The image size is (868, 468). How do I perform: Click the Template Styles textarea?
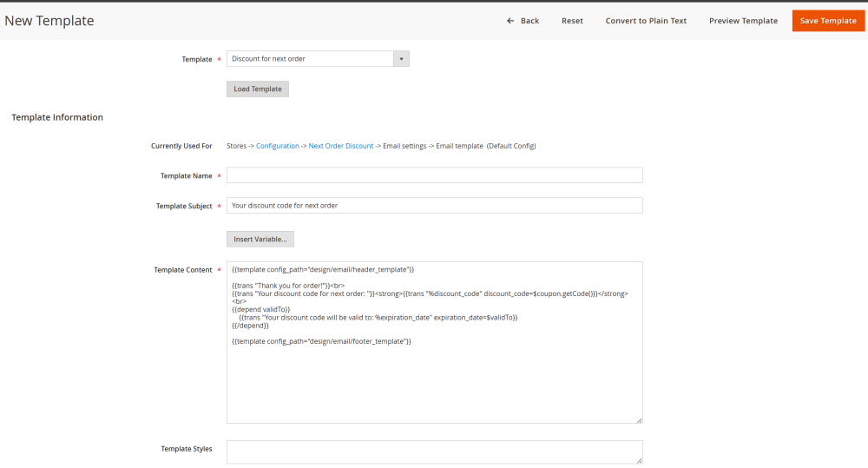point(435,452)
